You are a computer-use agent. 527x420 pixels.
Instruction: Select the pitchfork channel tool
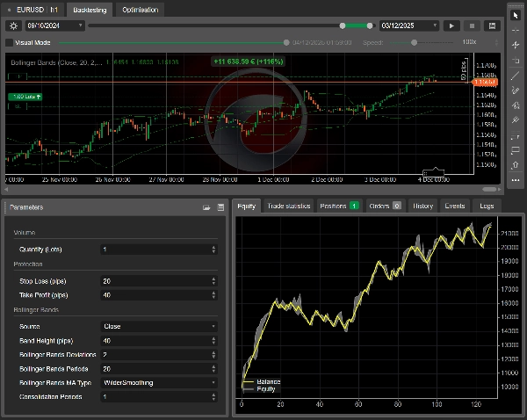coord(516,120)
